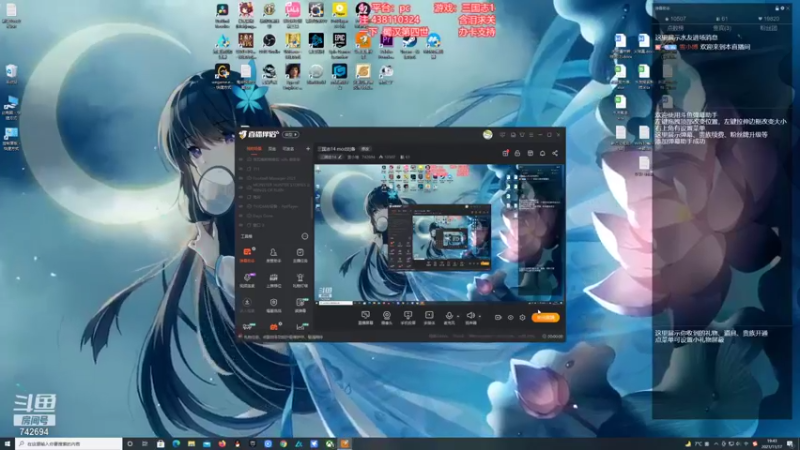Image resolution: width=800 pixels, height=450 pixels.
Task: Click the padlock icon above the preview
Action: click(x=517, y=153)
